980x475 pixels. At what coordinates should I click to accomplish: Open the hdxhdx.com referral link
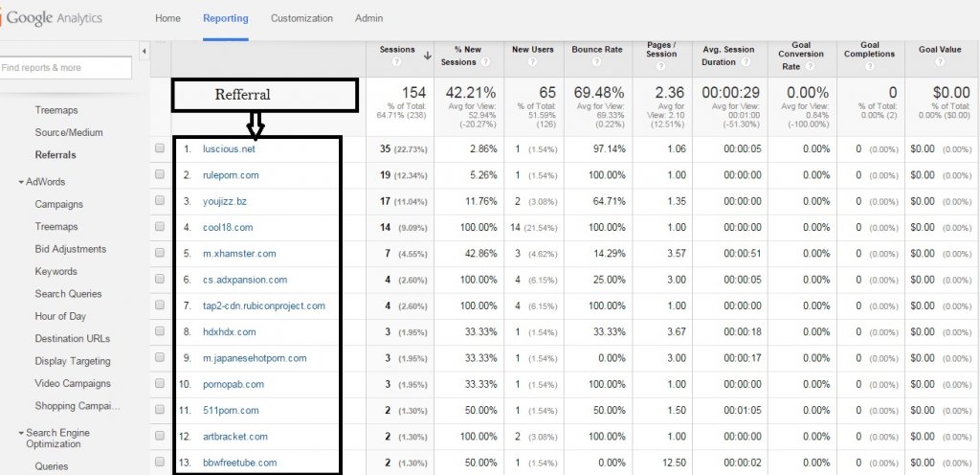229,332
